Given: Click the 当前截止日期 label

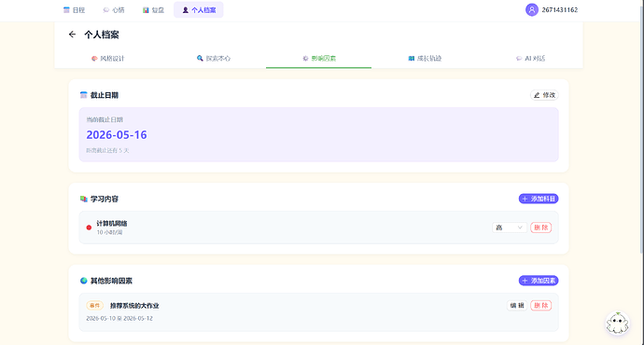Looking at the screenshot, I should click(105, 119).
